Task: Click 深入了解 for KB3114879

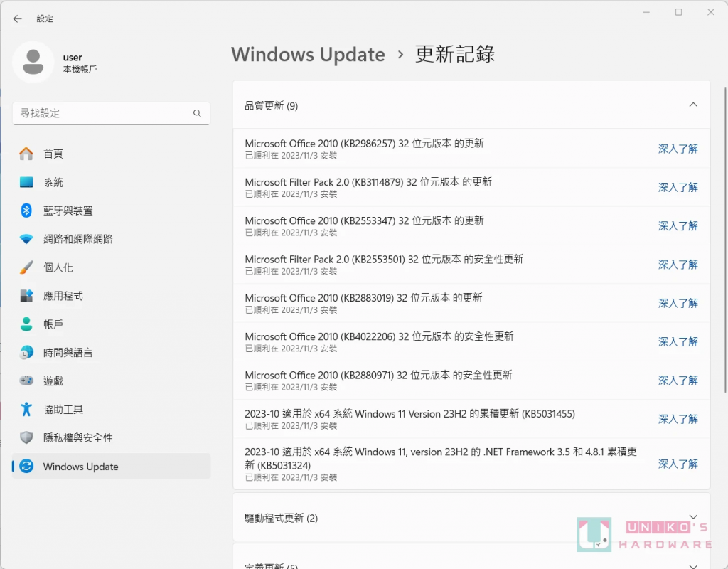Action: click(x=678, y=187)
